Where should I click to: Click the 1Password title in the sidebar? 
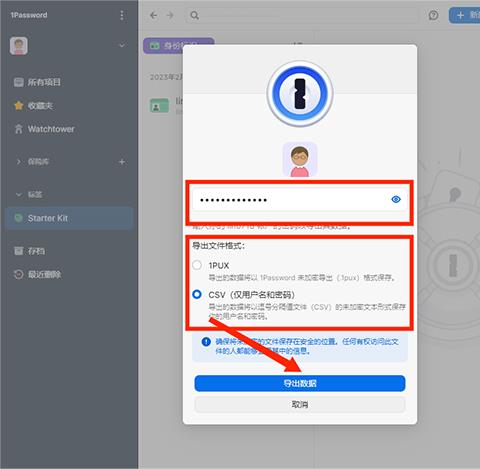(x=29, y=15)
